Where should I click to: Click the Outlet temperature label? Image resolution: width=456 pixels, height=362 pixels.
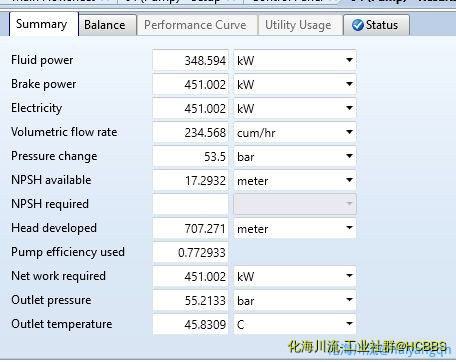click(62, 324)
